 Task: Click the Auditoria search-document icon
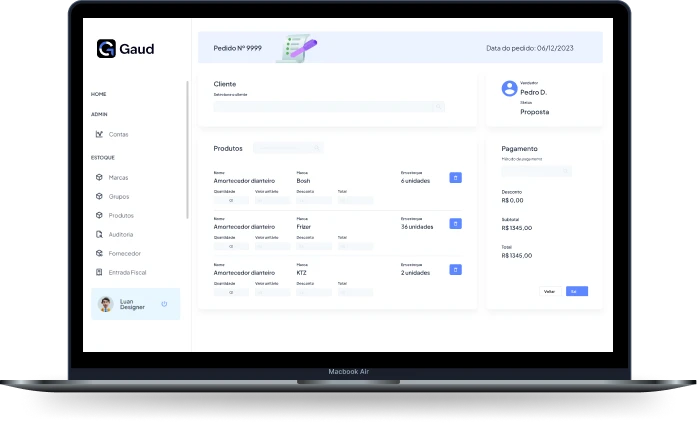coord(99,234)
